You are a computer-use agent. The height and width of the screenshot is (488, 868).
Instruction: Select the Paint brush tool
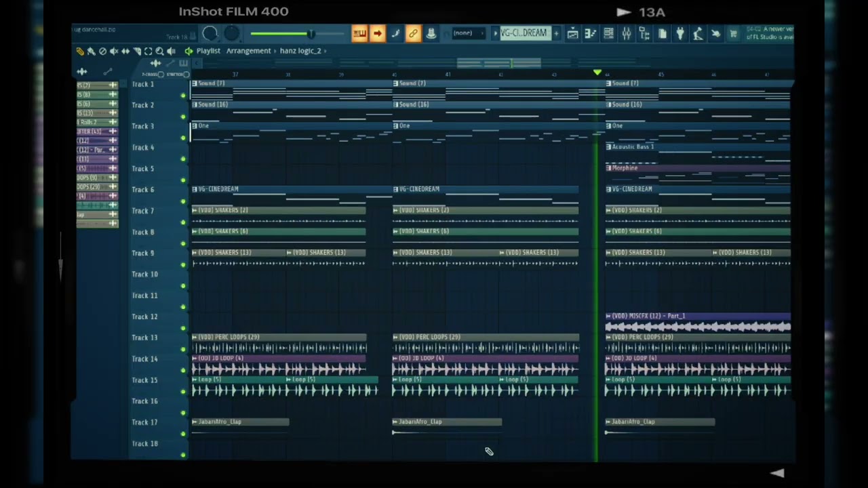tap(91, 52)
